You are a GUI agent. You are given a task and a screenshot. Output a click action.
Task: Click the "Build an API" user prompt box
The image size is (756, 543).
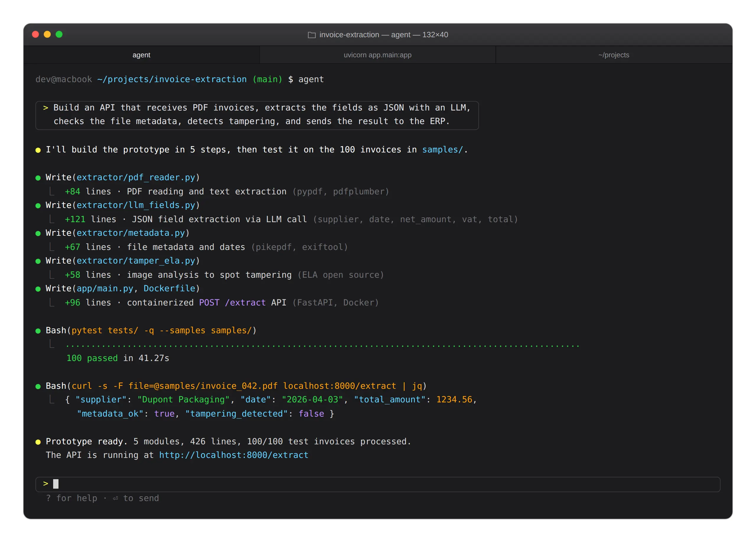click(257, 116)
